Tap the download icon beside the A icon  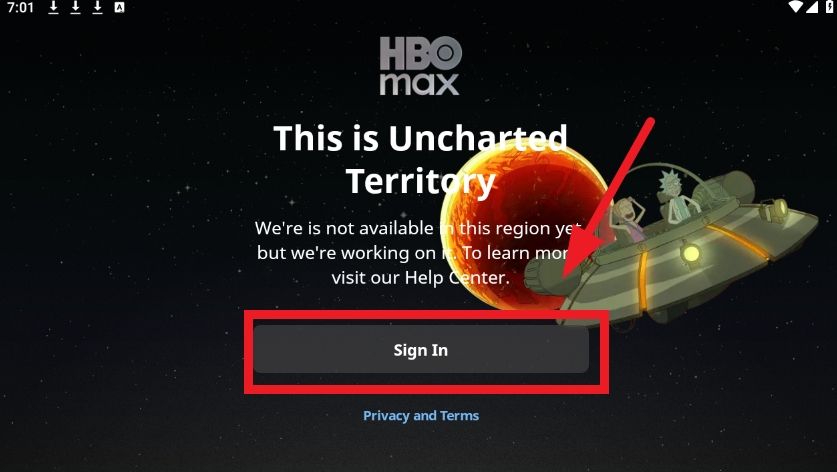click(97, 7)
